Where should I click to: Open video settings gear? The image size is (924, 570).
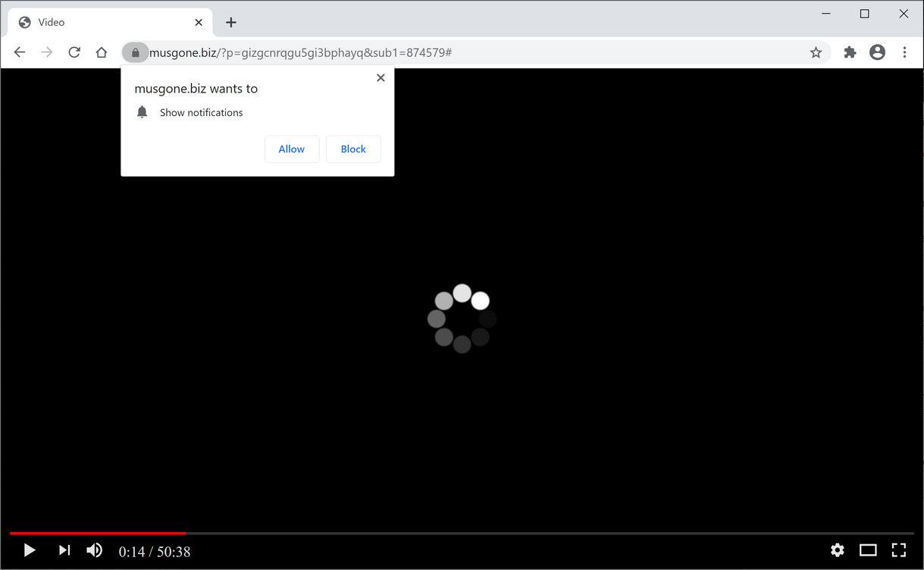(x=838, y=550)
